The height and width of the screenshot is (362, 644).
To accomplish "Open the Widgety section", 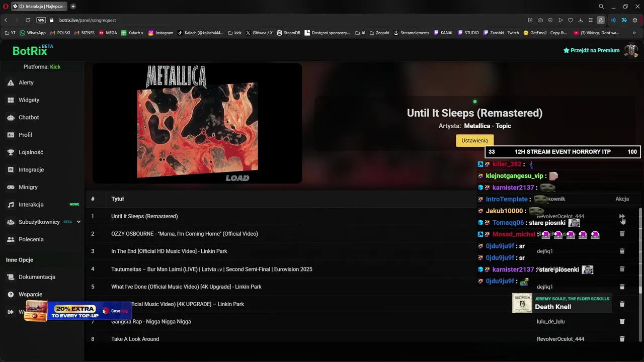I will tap(29, 100).
